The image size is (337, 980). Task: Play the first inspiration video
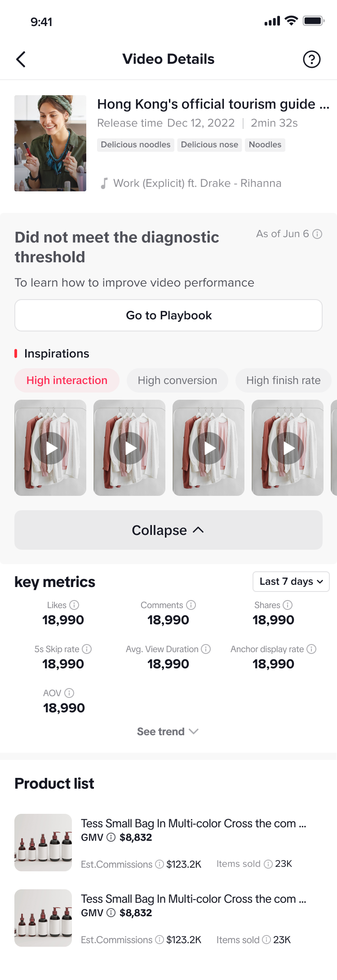point(50,448)
